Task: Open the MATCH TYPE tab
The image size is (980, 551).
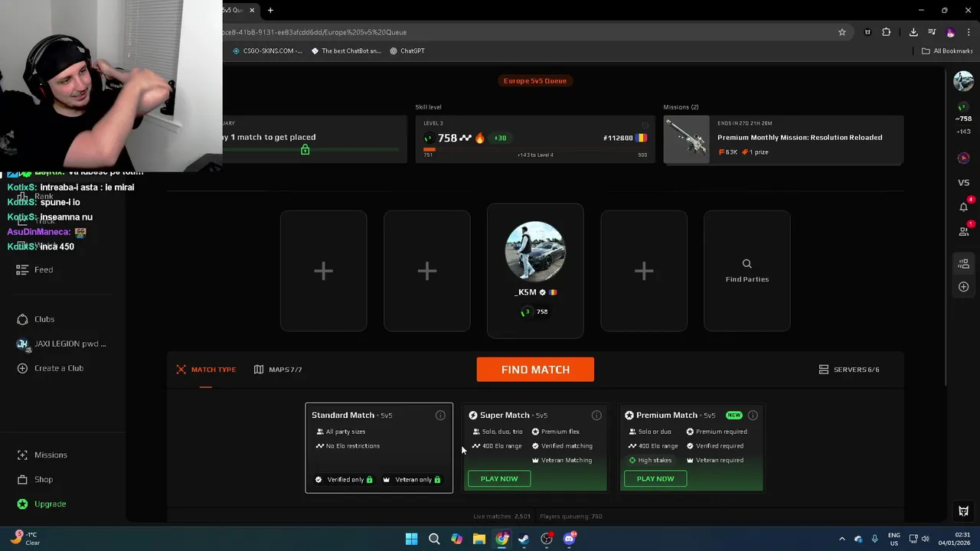Action: tap(206, 370)
